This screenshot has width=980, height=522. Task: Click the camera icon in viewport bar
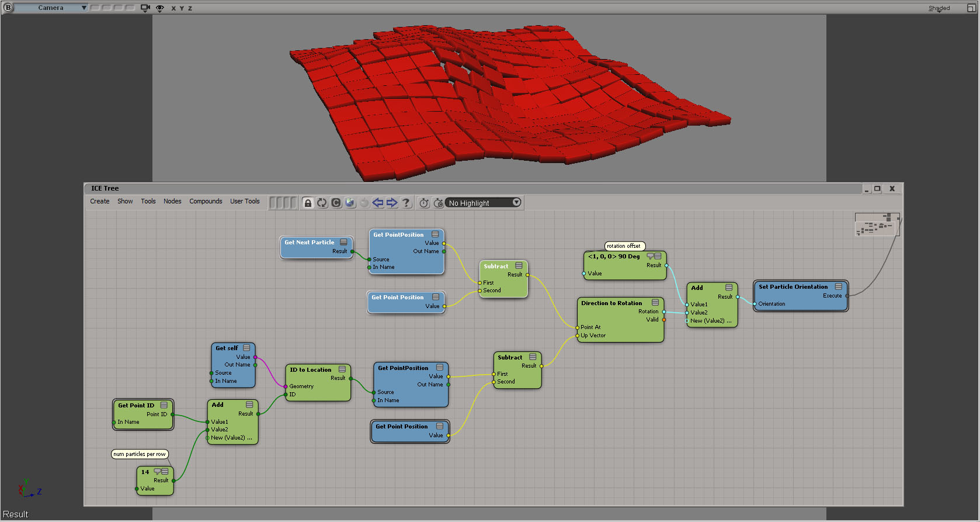click(145, 8)
